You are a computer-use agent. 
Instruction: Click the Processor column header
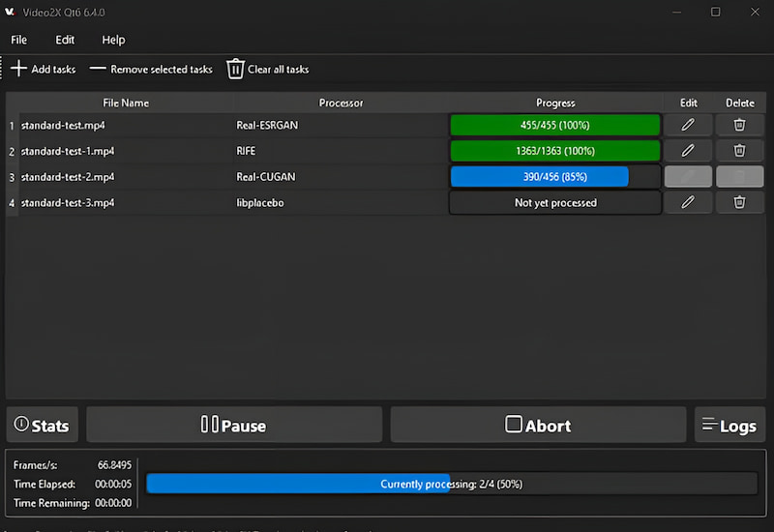pyautogui.click(x=341, y=103)
